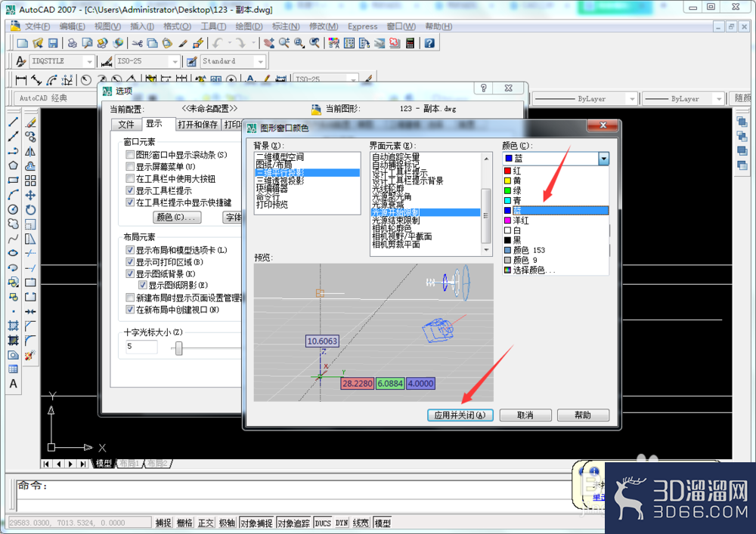Open the second ByLayer lineweight dropdown
The height and width of the screenshot is (534, 756).
coord(719,99)
